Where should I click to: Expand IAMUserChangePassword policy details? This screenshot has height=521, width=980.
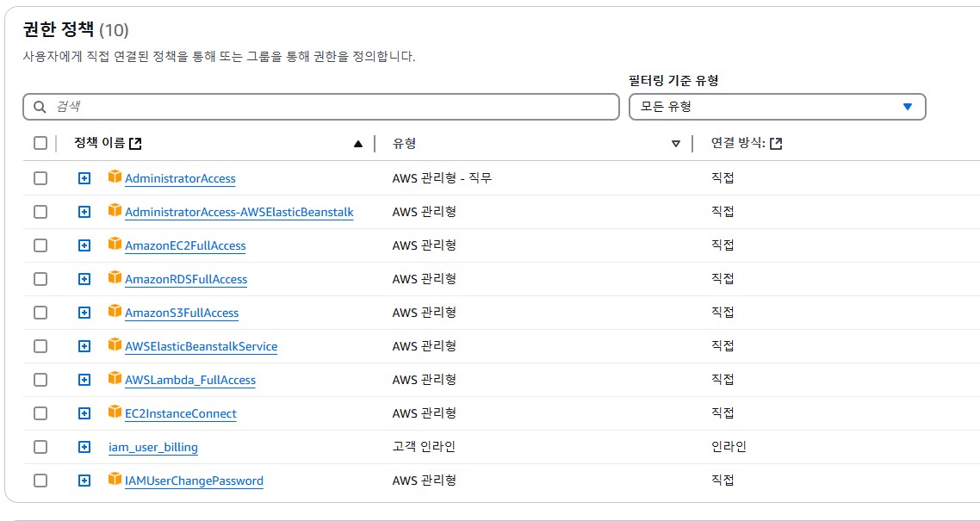[x=84, y=481]
